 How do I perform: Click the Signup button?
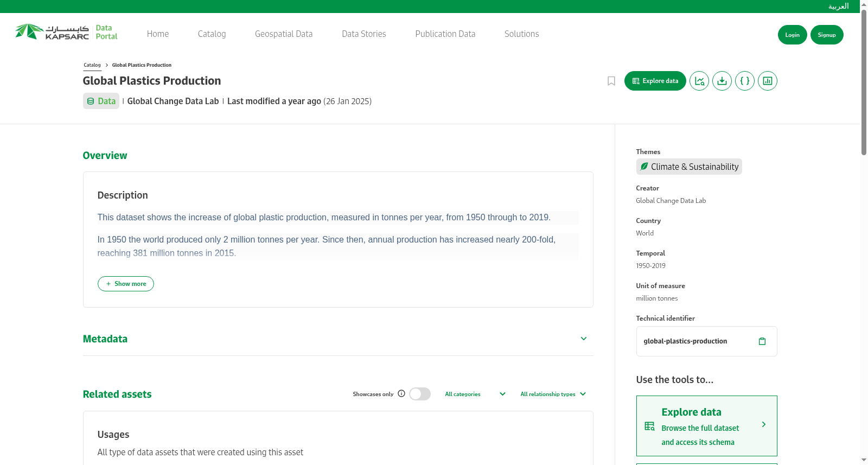click(827, 35)
